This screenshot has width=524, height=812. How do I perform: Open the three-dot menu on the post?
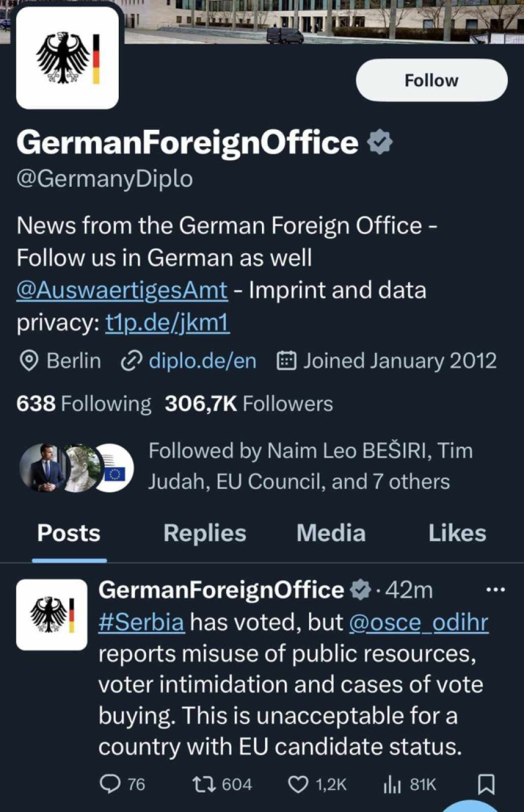click(x=495, y=589)
